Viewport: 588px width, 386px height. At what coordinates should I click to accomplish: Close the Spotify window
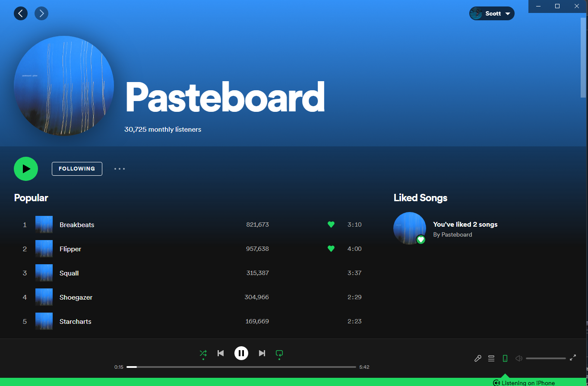tap(577, 6)
